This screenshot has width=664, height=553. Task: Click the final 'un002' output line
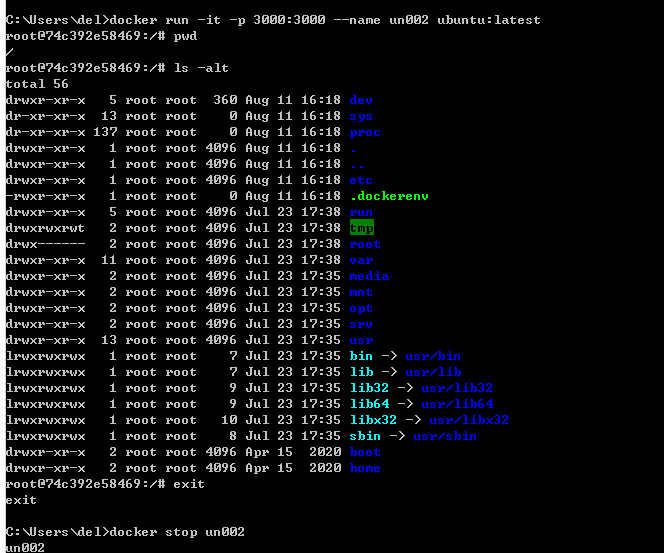(x=25, y=548)
